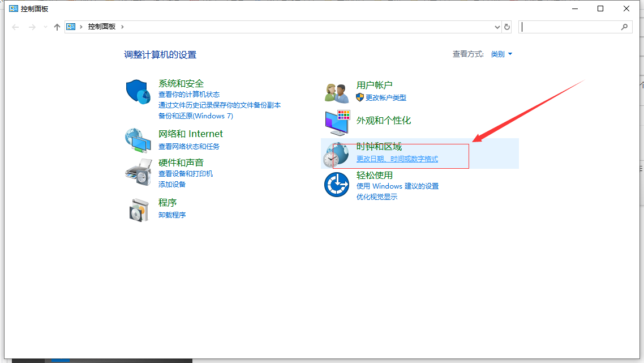644x363 pixels.
Task: Click the 外观和个性化 monitor icon
Action: (336, 121)
